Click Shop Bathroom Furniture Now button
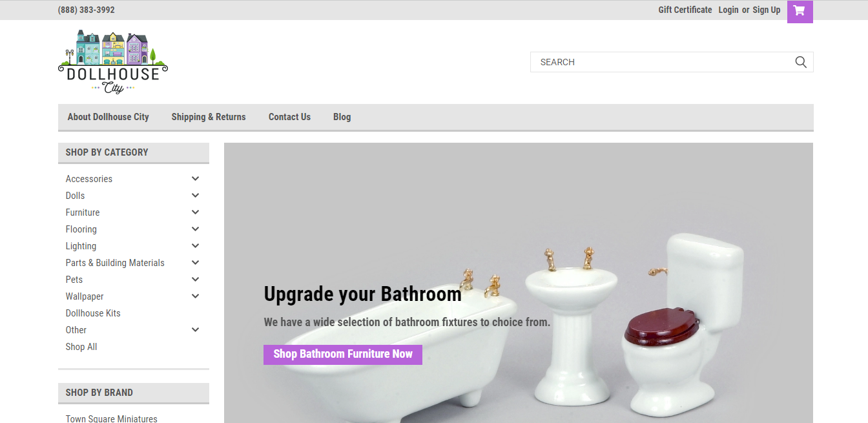Image resolution: width=868 pixels, height=423 pixels. 343,355
